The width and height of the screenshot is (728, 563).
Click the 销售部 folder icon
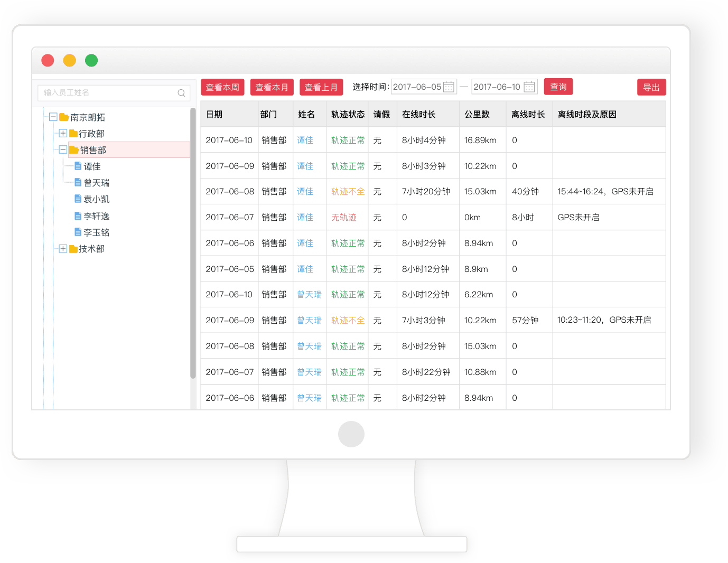pyautogui.click(x=74, y=150)
